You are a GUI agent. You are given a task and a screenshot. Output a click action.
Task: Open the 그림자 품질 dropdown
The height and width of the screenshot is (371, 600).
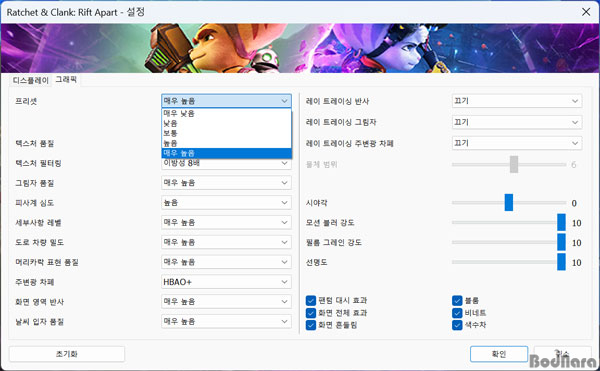click(226, 183)
